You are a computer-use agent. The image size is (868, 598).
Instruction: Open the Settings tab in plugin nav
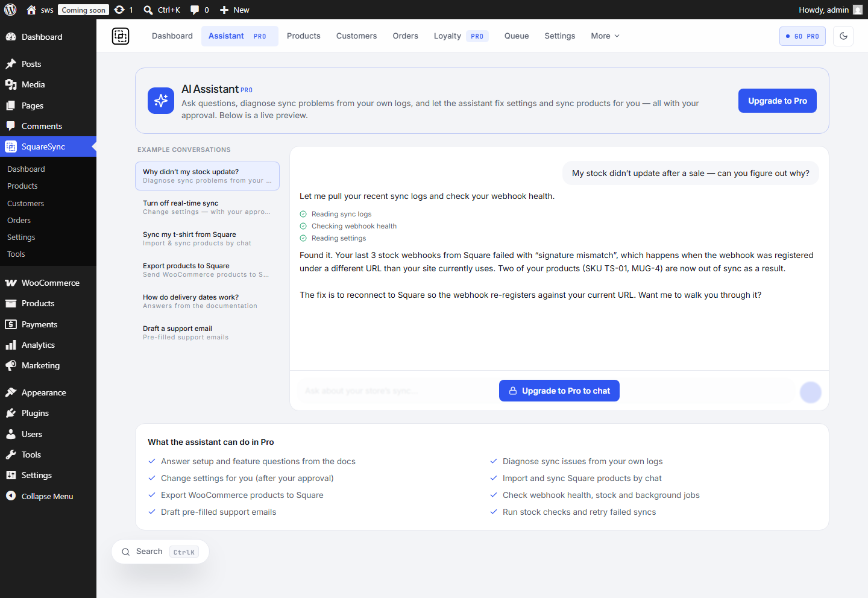560,36
